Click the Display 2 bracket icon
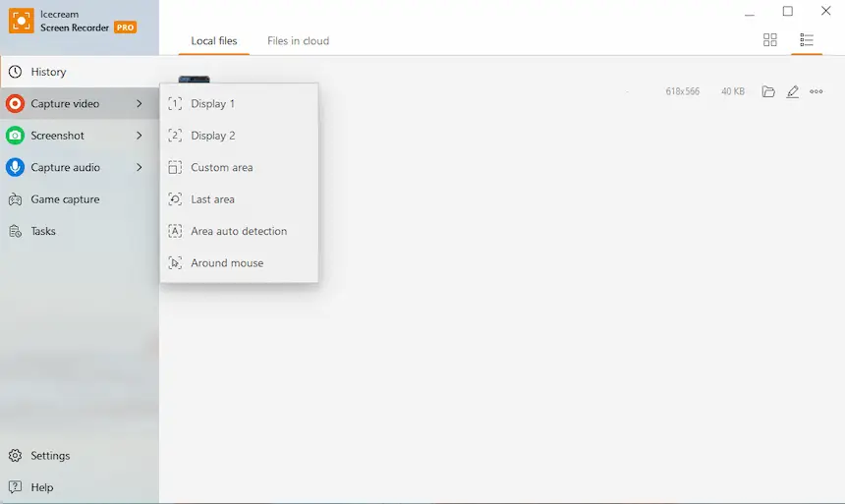 (175, 136)
